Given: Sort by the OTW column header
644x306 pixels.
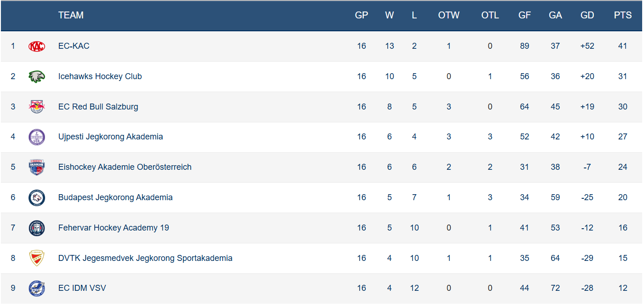Looking at the screenshot, I should pyautogui.click(x=448, y=15).
